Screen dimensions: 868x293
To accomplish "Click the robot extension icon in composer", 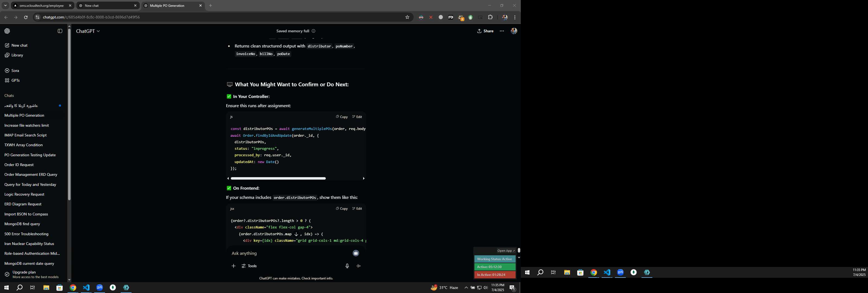I will click(x=356, y=253).
